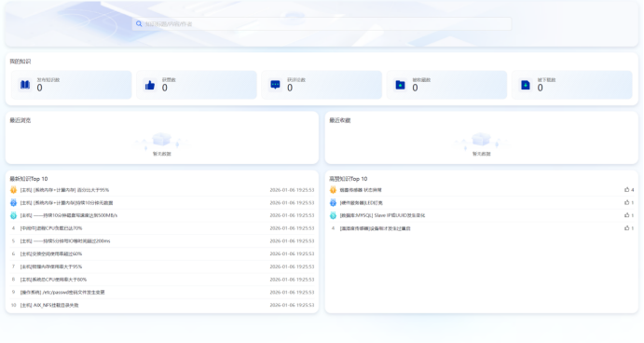Screen dimensions: 644x343
Task: Click the timestamp on the first-ranked latest article
Action: tap(292, 190)
